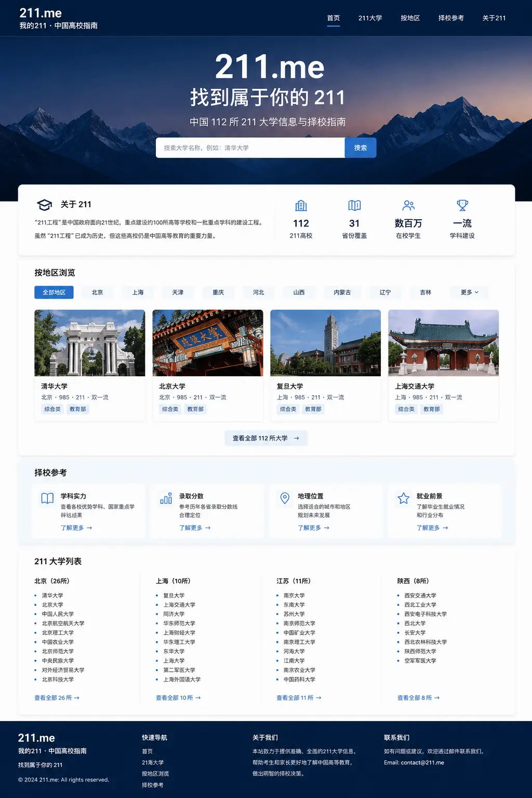Open the 上海交通大学 building photo
This screenshot has height=798, width=532.
tap(444, 343)
